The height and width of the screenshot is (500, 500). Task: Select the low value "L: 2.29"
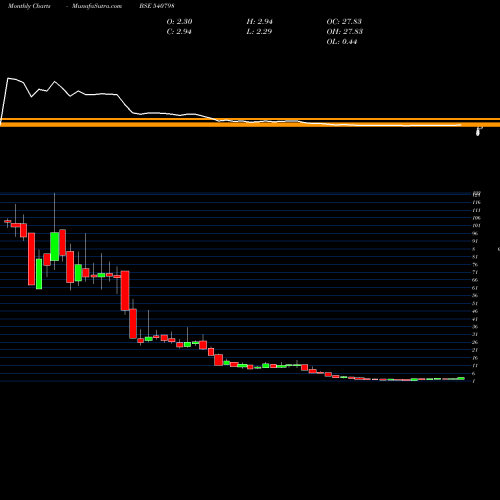point(259,32)
